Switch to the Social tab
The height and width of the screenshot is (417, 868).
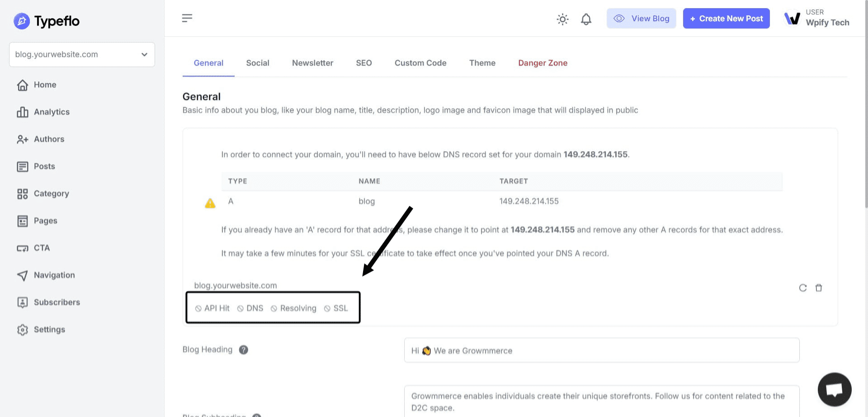click(258, 63)
